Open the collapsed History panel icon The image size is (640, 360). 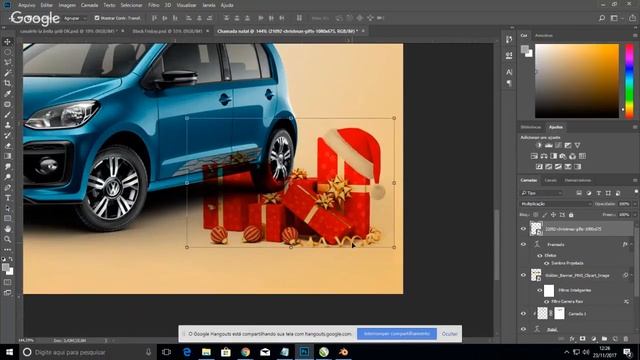509,40
